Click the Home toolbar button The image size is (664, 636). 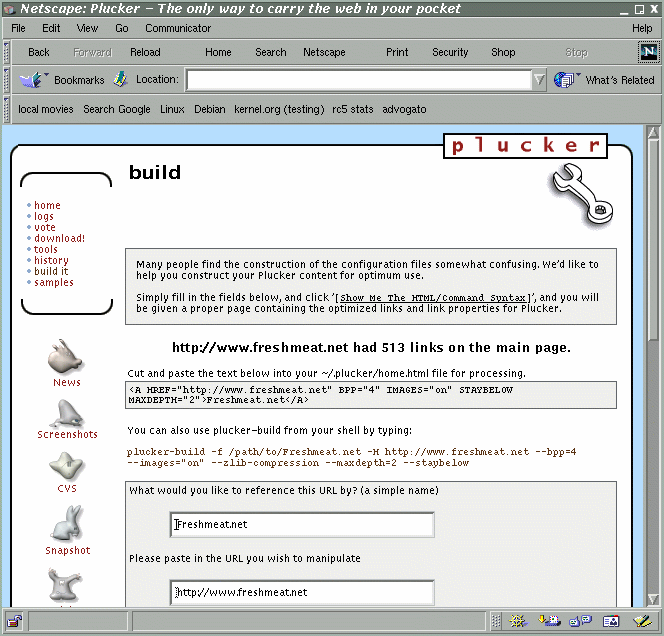[218, 52]
